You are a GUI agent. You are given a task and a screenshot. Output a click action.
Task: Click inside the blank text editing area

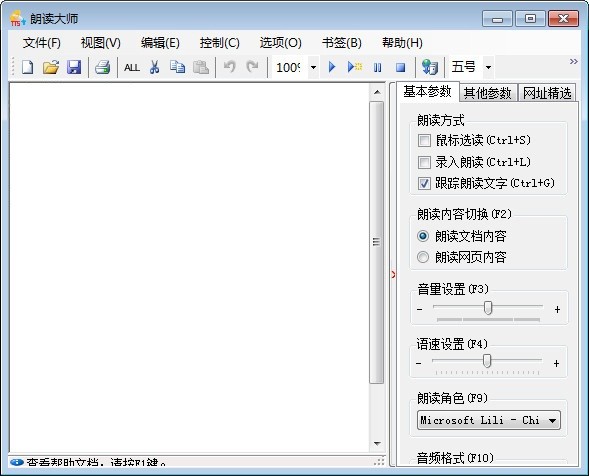click(x=189, y=267)
